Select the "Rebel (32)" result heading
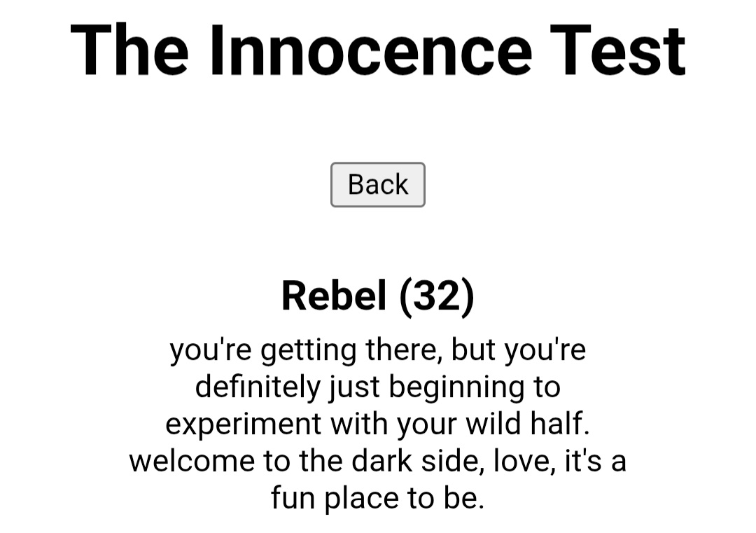This screenshot has height=533, width=756. [378, 296]
